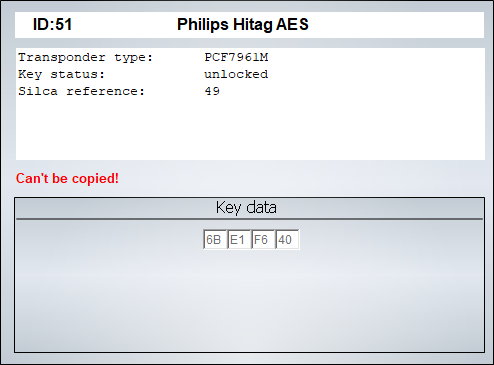Select the Philips Hitag AES title
Screen dimensions: 494x365
click(243, 24)
